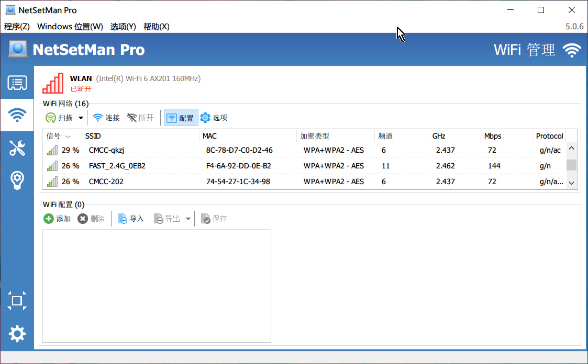Click signal icon for 29 % network
The image size is (588, 364).
[52, 150]
